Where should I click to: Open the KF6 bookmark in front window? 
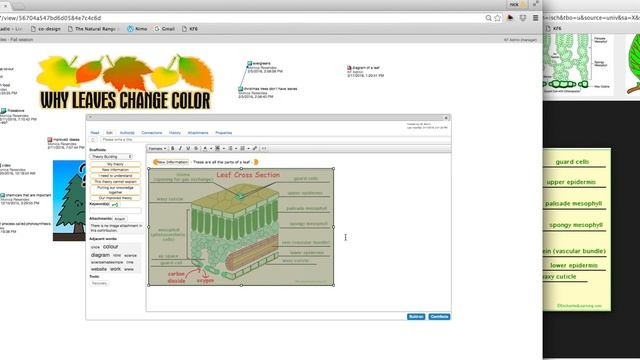pyautogui.click(x=190, y=29)
